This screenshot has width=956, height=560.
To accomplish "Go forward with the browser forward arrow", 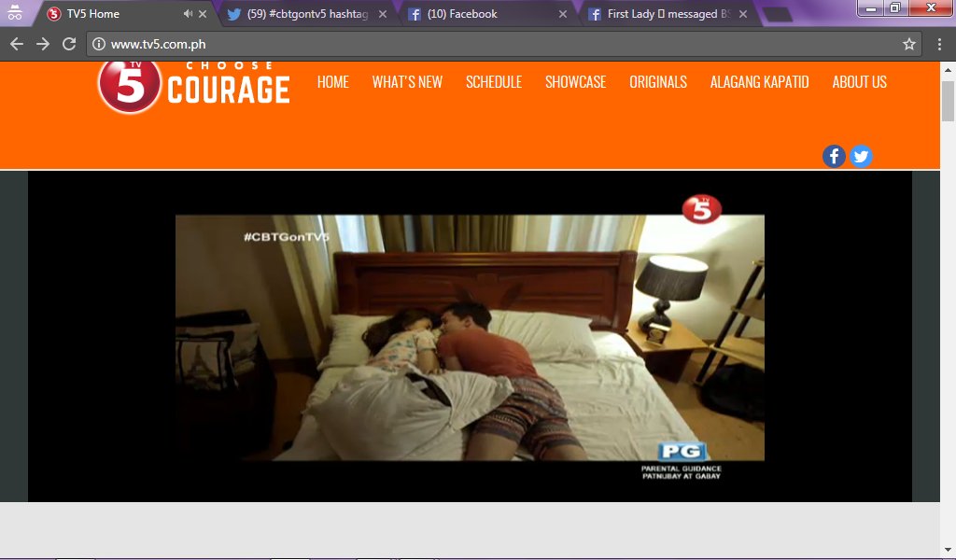I will tap(43, 44).
